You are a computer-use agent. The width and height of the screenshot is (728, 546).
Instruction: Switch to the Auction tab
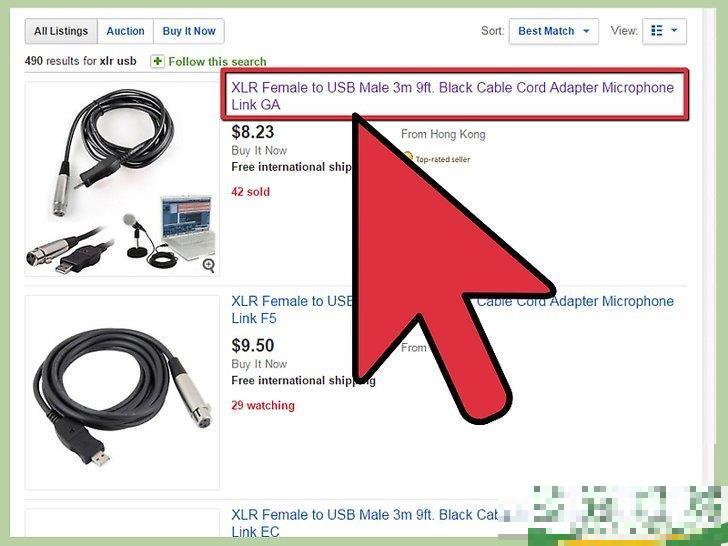[125, 31]
